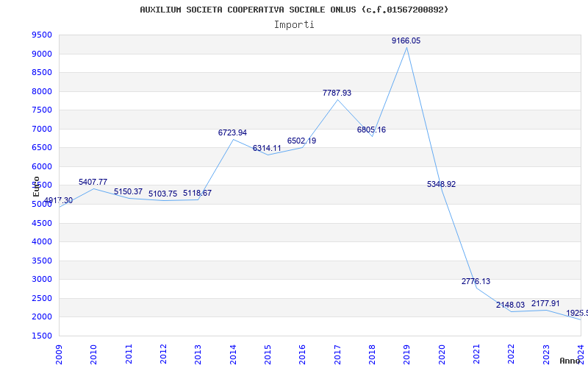Select the 3500 y-axis value
588x368 pixels.
42,261
